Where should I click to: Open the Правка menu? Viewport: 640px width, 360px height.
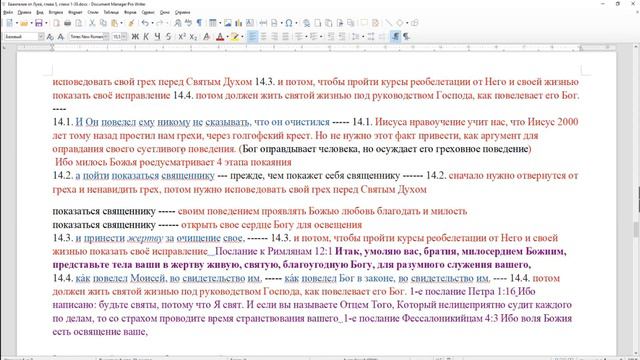[x=24, y=13]
